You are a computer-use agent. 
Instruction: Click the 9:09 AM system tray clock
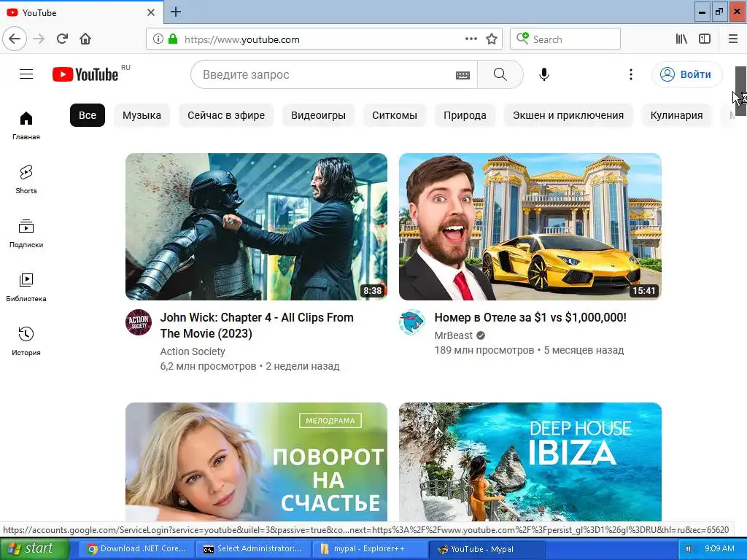pyautogui.click(x=719, y=548)
